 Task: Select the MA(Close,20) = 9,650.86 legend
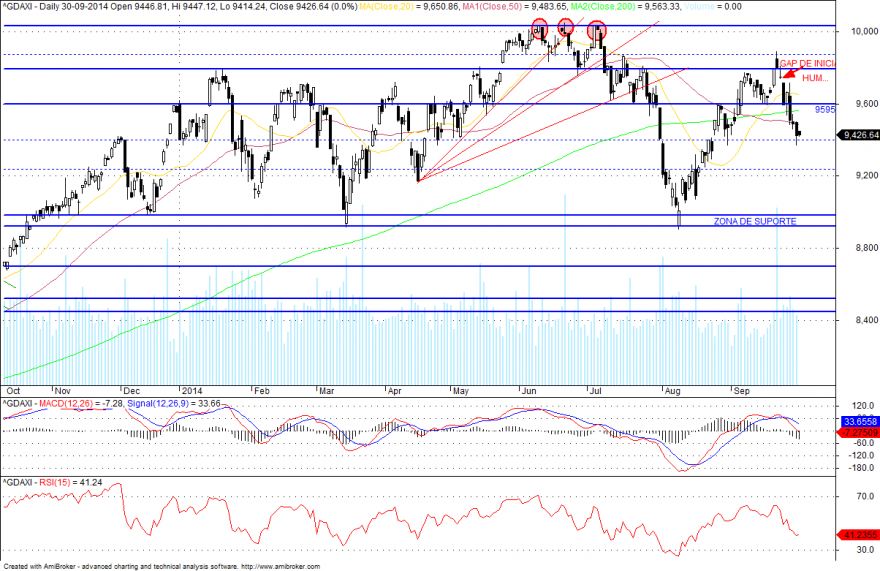pyautogui.click(x=409, y=7)
